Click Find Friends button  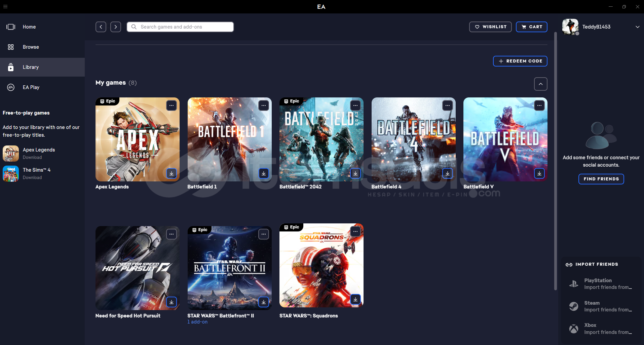coord(601,179)
